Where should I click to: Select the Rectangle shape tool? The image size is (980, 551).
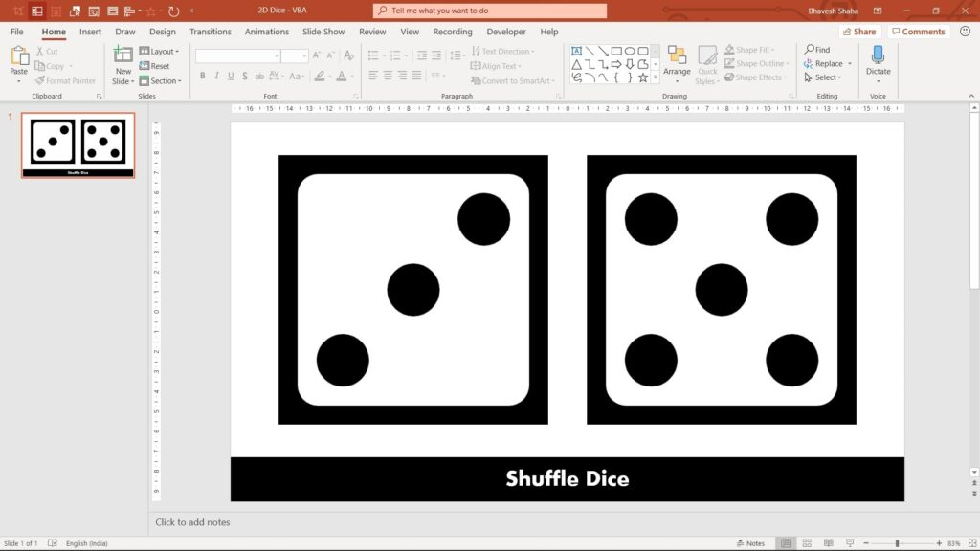(616, 51)
